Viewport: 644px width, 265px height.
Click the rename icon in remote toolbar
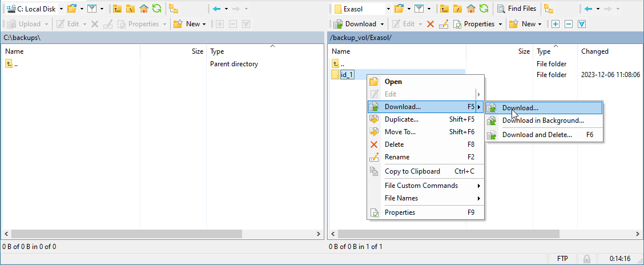point(442,24)
